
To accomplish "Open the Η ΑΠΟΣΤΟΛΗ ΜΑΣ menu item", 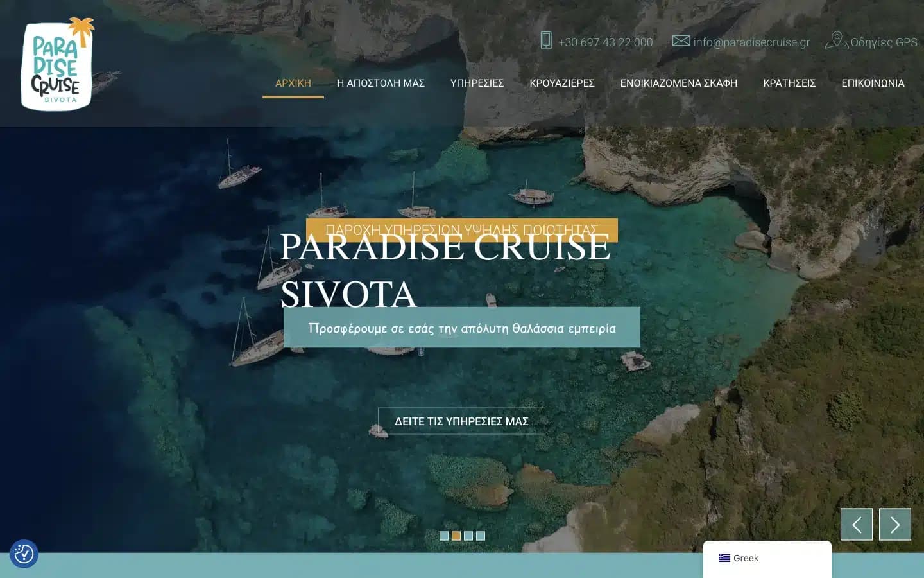I will 381,83.
